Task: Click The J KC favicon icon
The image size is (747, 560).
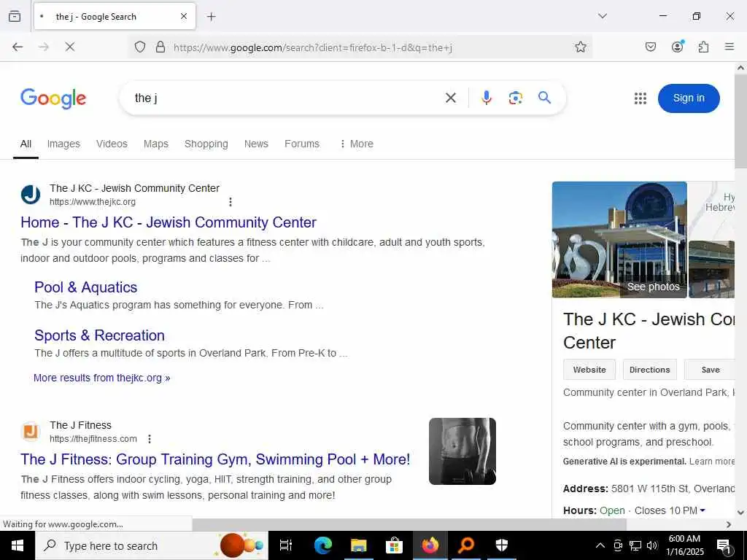Action: click(x=31, y=195)
